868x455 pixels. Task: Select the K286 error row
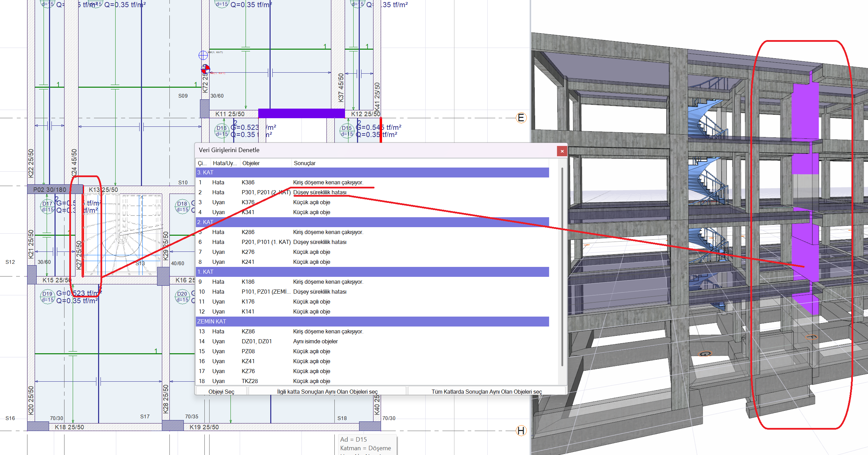[x=372, y=232]
